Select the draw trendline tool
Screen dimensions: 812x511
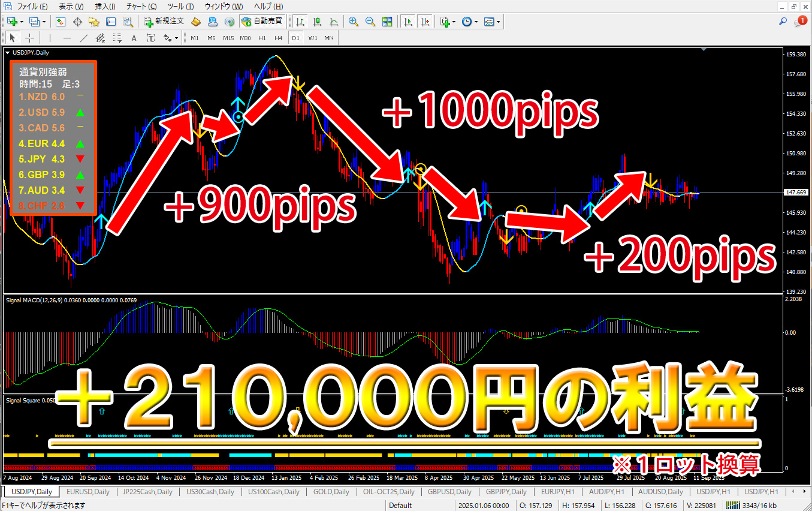[x=84, y=38]
